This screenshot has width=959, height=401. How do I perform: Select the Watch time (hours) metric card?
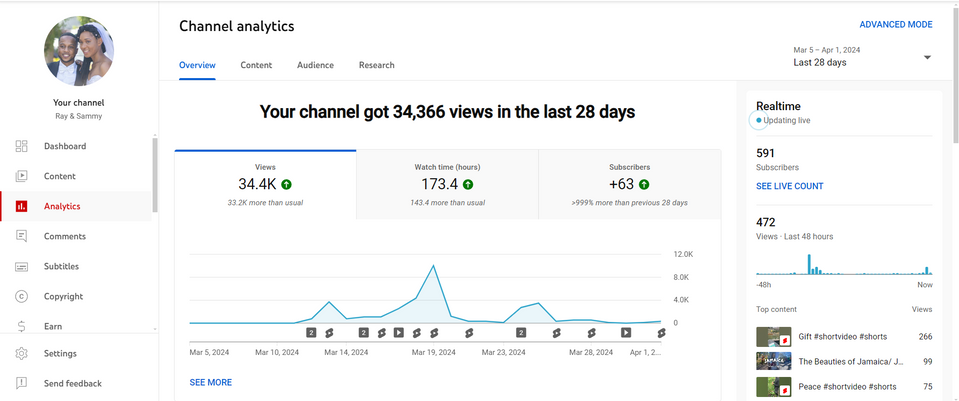[447, 184]
